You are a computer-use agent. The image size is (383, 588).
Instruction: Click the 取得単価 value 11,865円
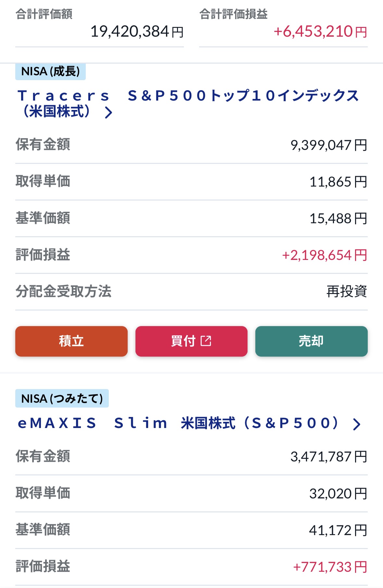(x=338, y=182)
